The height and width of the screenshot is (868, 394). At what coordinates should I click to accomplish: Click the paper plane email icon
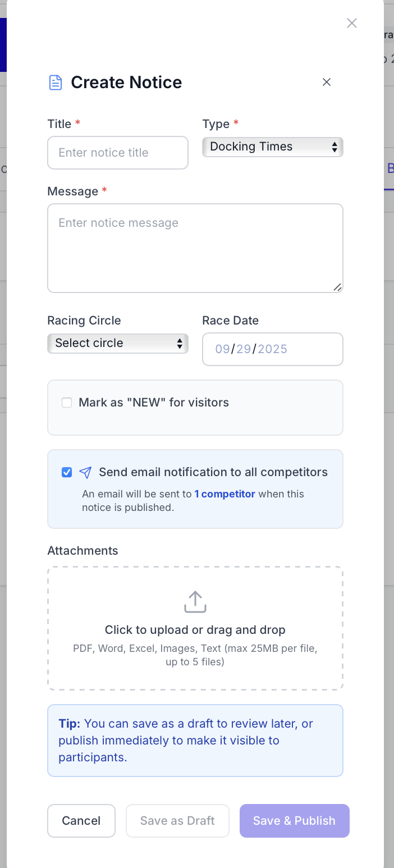[x=85, y=472]
